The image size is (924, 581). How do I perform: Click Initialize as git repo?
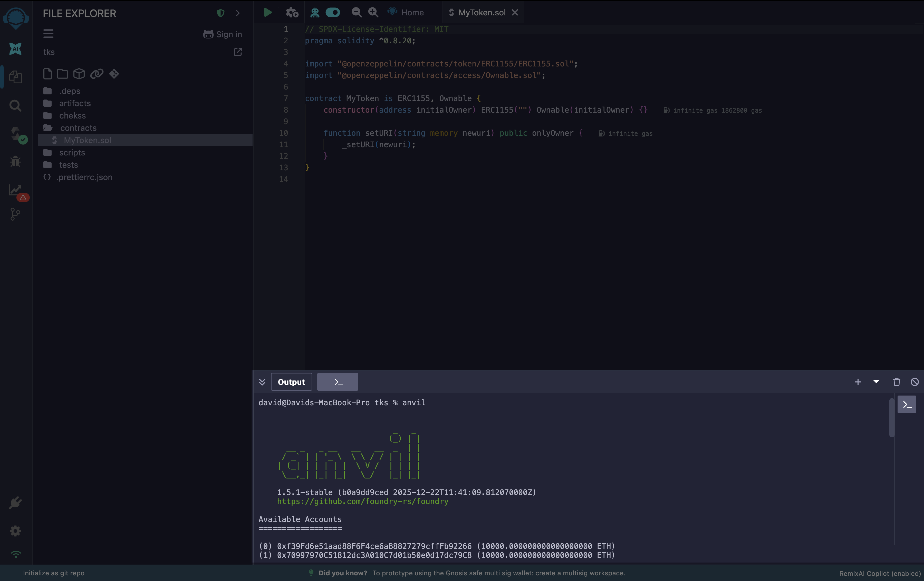54,573
